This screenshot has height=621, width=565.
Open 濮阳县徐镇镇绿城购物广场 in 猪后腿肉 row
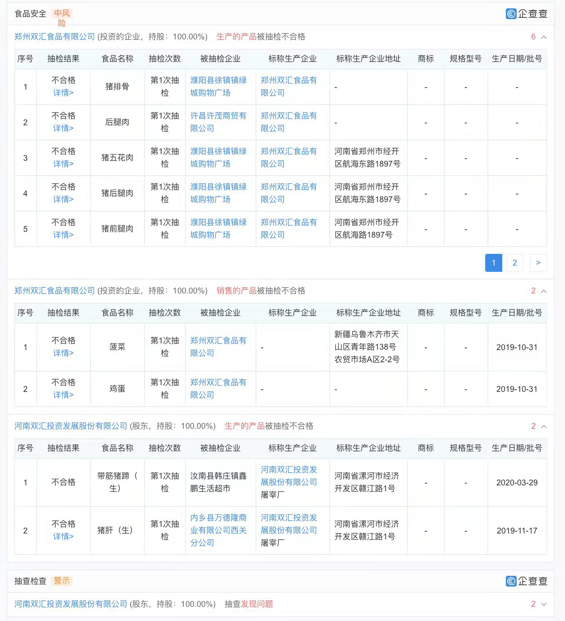coord(219,193)
